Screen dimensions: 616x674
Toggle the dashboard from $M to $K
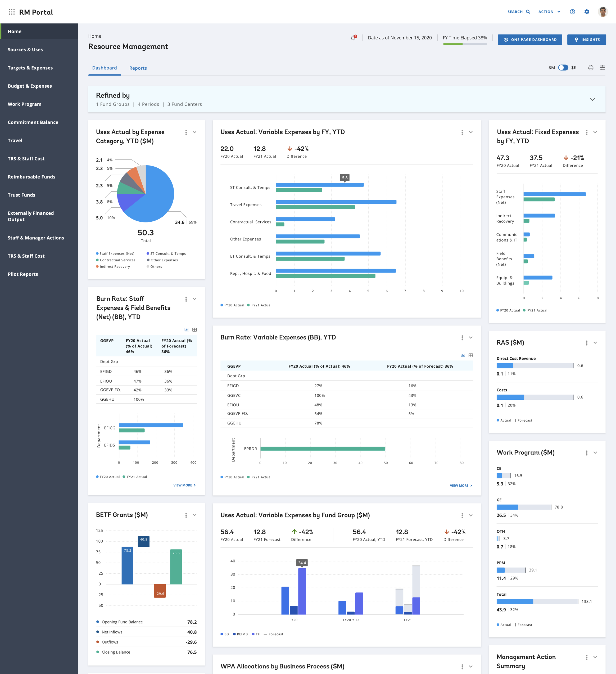click(x=563, y=68)
